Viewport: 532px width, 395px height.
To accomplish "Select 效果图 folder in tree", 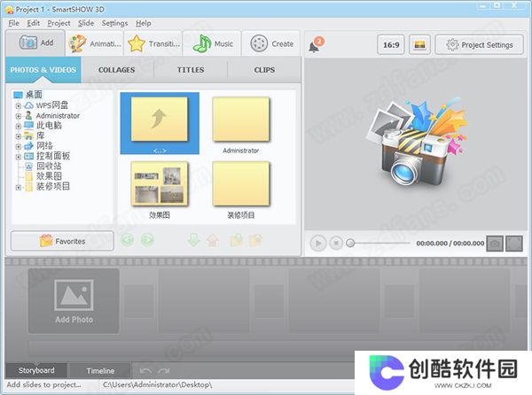I will 49,176.
